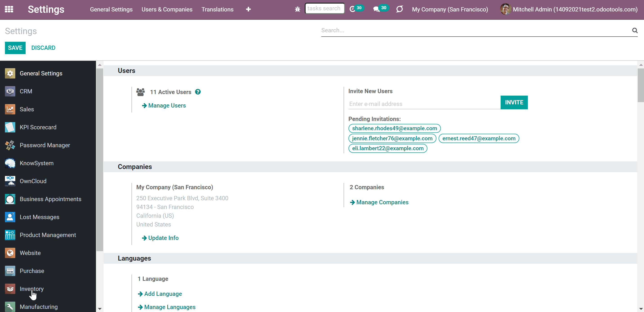
Task: Click the sidebar scroll down arrow
Action: tap(100, 309)
